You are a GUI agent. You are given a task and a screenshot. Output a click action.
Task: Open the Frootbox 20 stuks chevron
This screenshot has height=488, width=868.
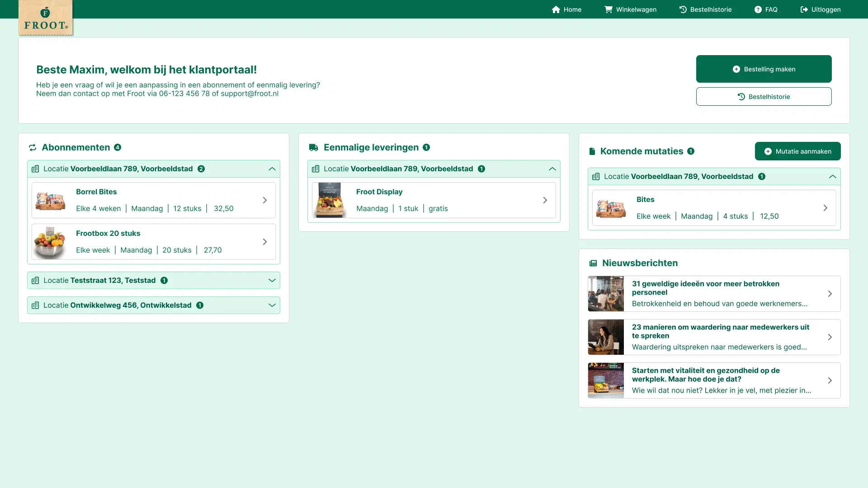click(265, 242)
